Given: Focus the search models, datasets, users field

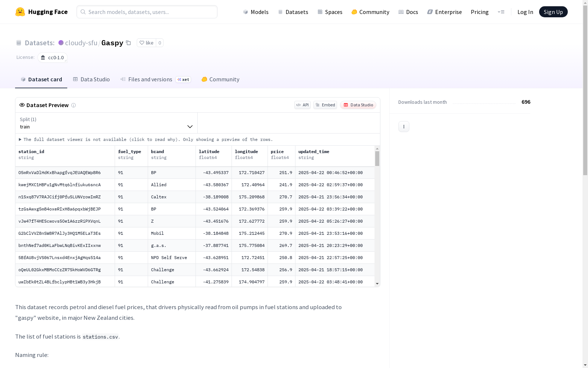Looking at the screenshot, I should (147, 12).
